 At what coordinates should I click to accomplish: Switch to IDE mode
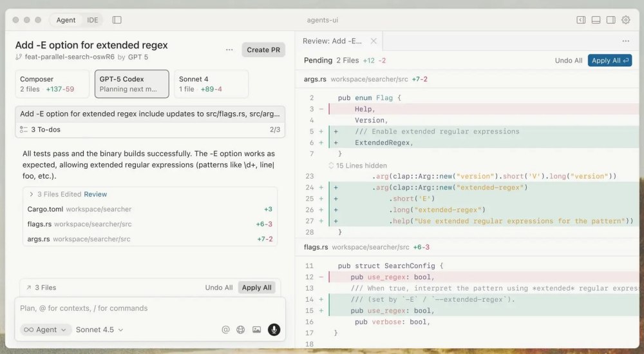pos(92,20)
